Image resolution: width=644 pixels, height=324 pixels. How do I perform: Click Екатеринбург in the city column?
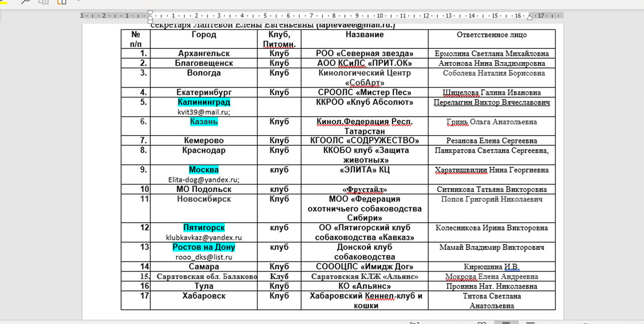coord(204,93)
